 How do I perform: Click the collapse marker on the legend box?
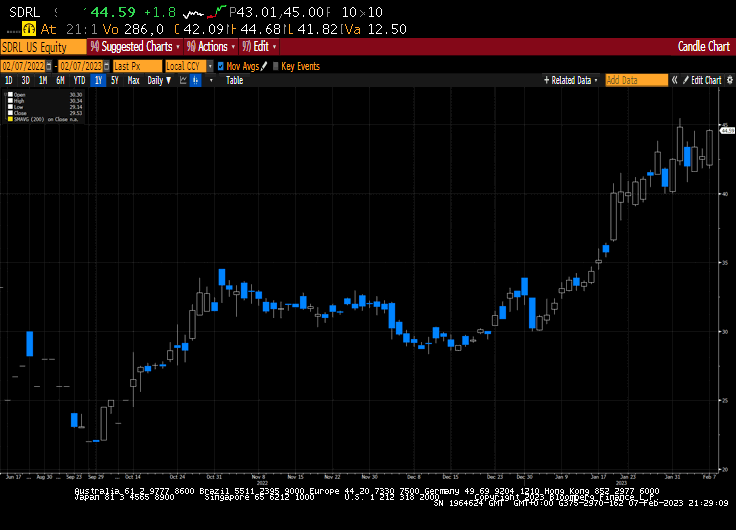[x=5, y=94]
